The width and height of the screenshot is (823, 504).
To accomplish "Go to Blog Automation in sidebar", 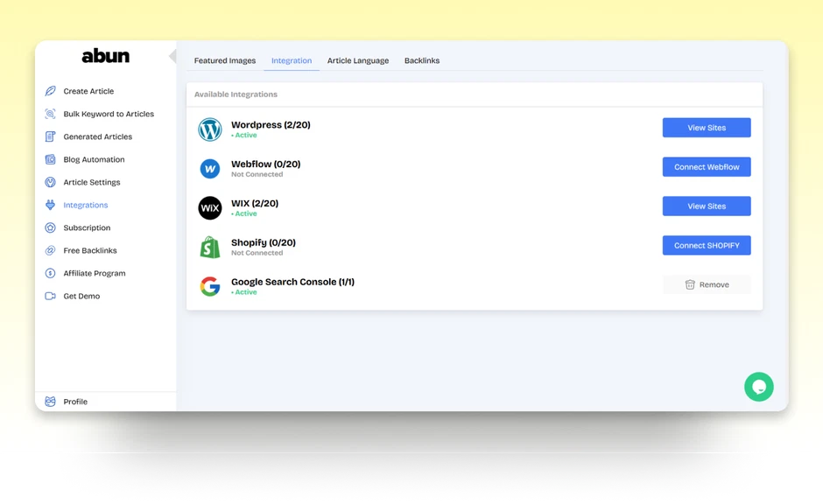I will pos(94,159).
